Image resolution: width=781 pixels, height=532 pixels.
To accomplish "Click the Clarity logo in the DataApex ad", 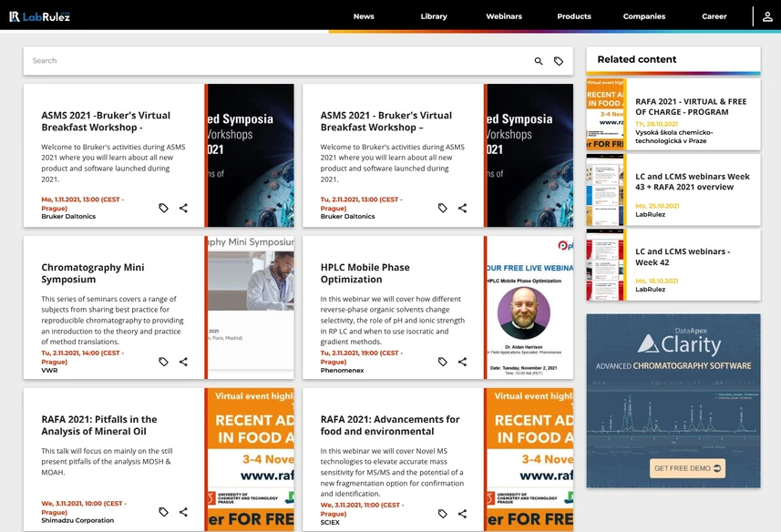I will click(x=680, y=344).
